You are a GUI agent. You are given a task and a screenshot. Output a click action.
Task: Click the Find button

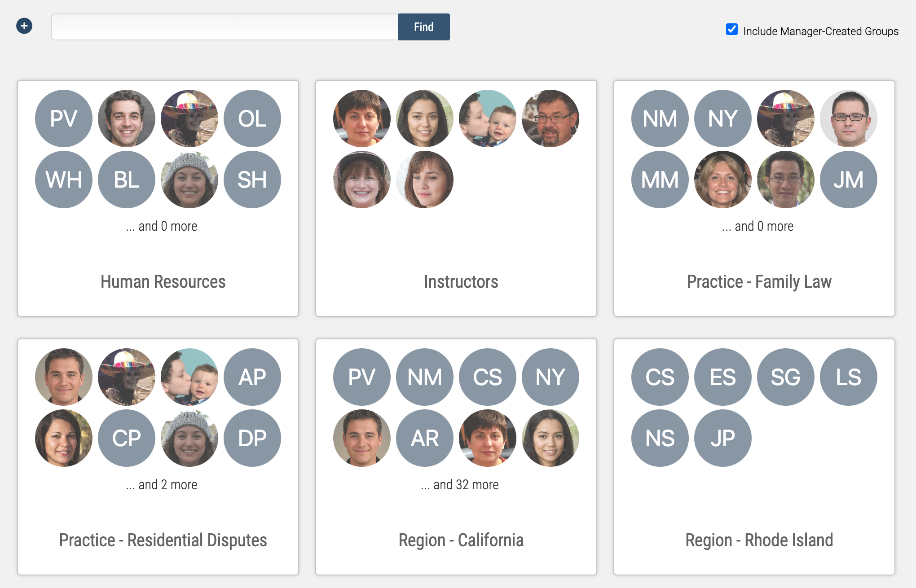click(424, 26)
